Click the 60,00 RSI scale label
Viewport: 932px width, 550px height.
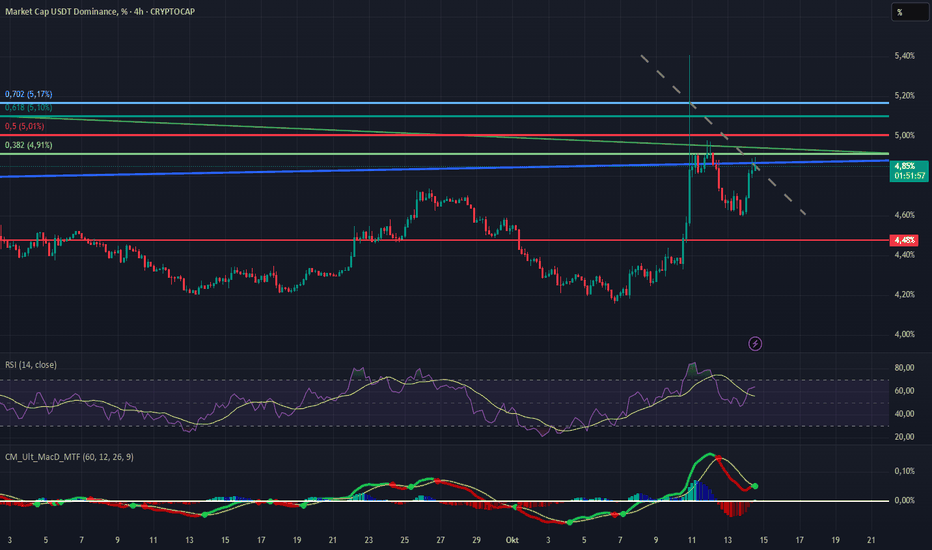click(904, 391)
